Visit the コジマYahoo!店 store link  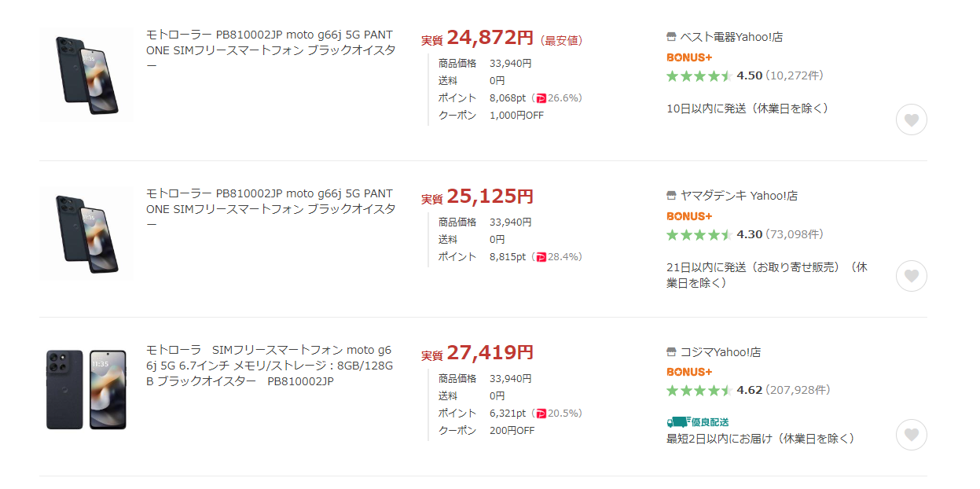click(721, 352)
